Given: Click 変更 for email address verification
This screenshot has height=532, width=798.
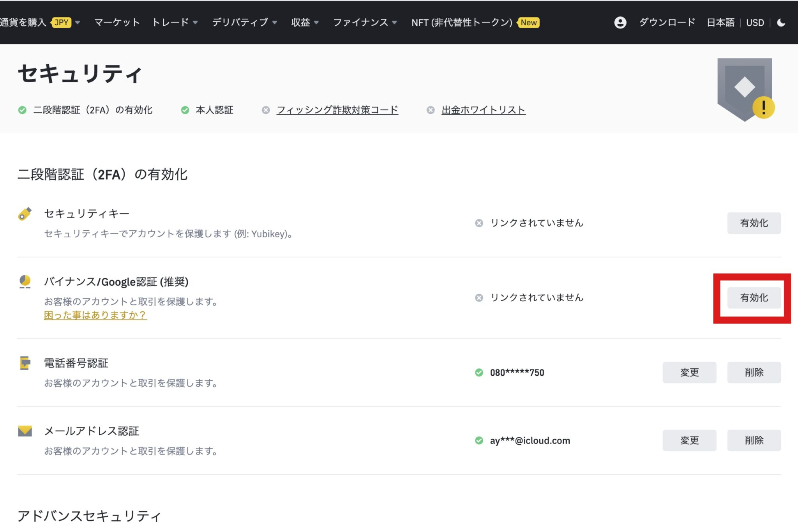Looking at the screenshot, I should tap(689, 440).
